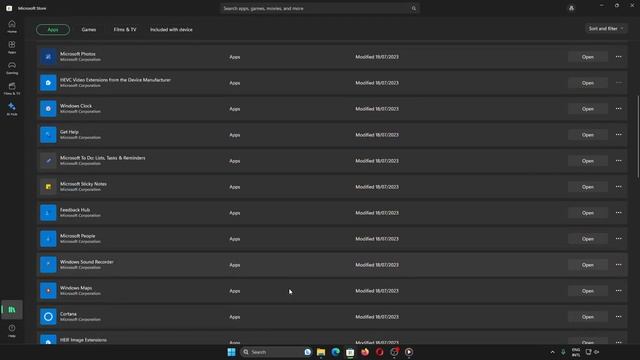Click Open for Microsoft To Do
The width and height of the screenshot is (640, 360).
pyautogui.click(x=588, y=161)
